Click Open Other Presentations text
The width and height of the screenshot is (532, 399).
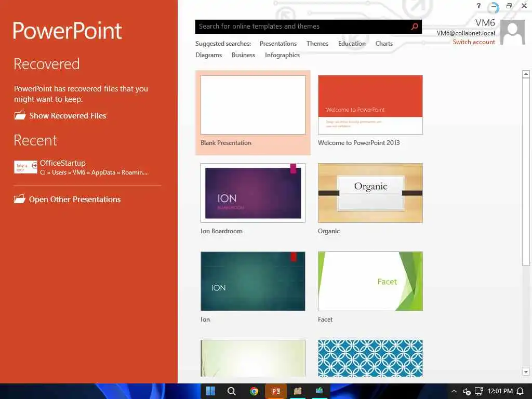pyautogui.click(x=75, y=199)
